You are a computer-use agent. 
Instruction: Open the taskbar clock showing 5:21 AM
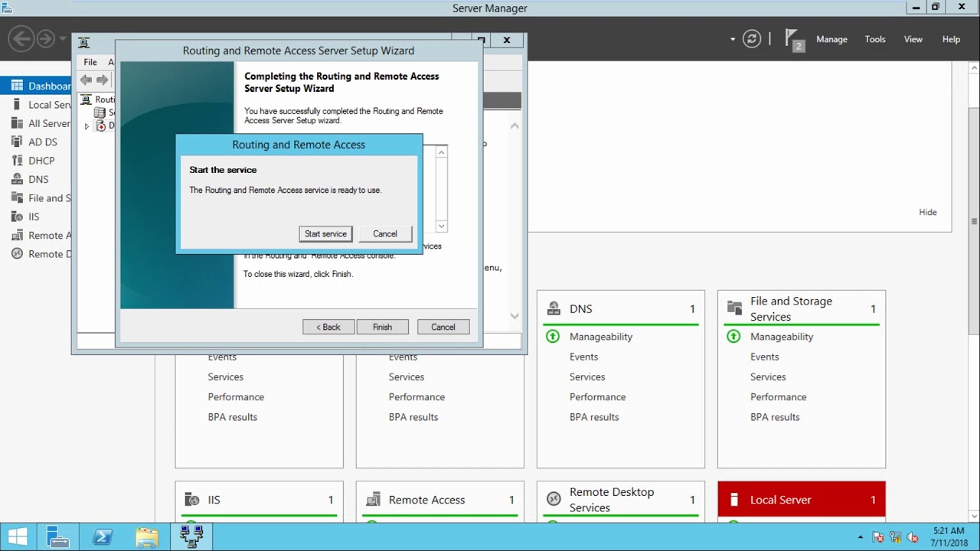(949, 537)
